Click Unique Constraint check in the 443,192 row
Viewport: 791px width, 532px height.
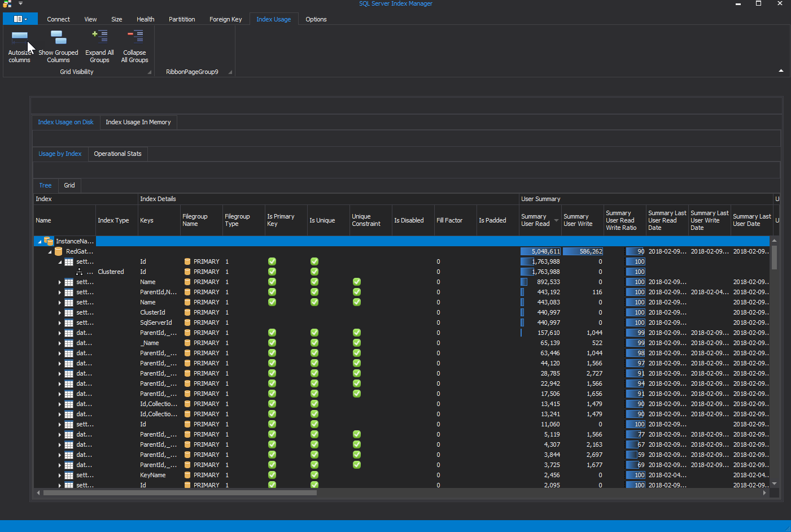[x=357, y=292]
